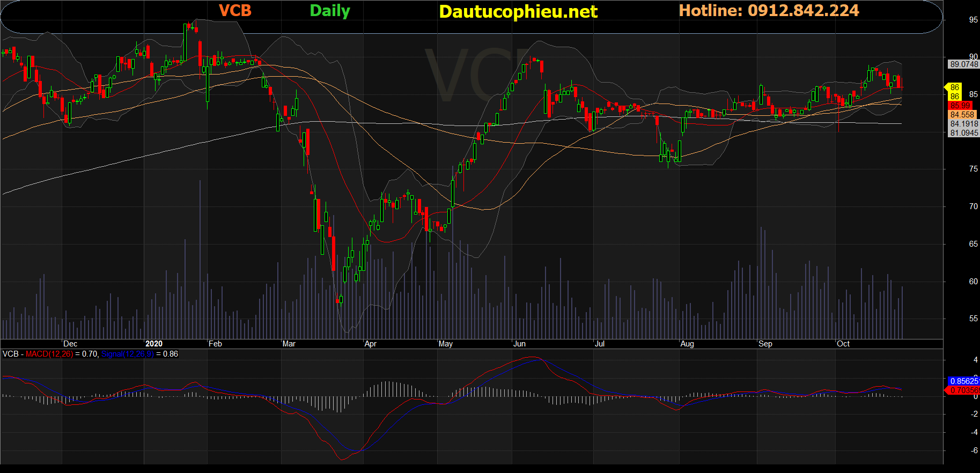The image size is (980, 473).
Task: Click the Hotline 0912.842.224 text
Action: coord(769,10)
